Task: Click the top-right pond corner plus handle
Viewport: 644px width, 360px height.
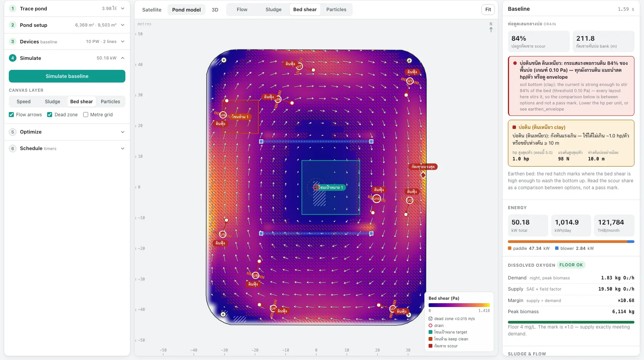Action: pyautogui.click(x=409, y=61)
